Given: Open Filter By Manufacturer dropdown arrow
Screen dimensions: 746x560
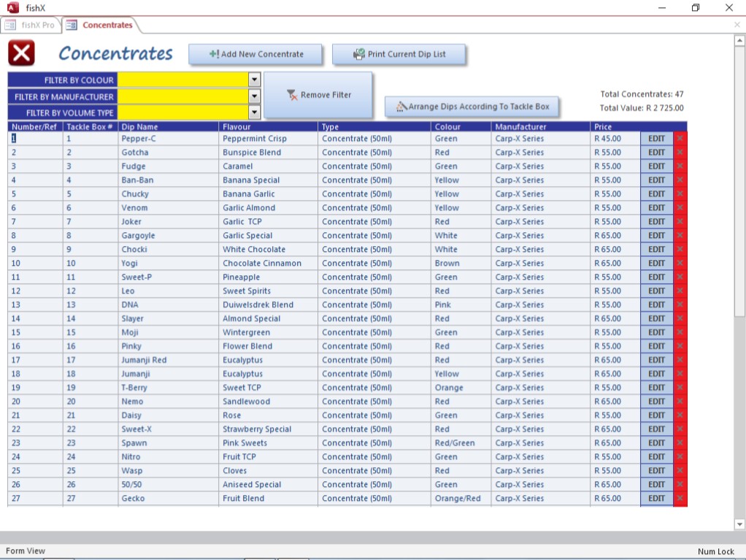Looking at the screenshot, I should coord(254,96).
